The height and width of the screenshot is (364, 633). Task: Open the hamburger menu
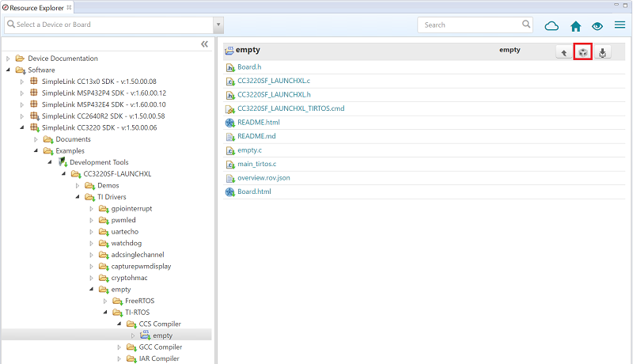(x=620, y=25)
